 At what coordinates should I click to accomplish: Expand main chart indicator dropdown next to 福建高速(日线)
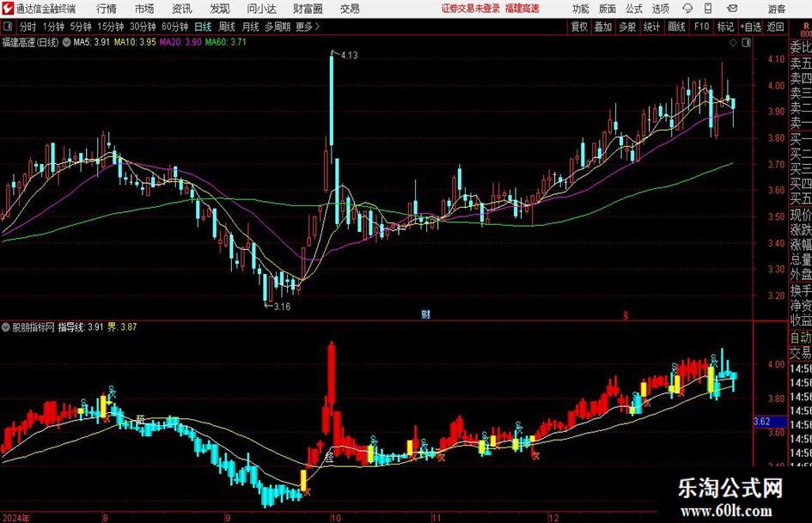tap(66, 42)
